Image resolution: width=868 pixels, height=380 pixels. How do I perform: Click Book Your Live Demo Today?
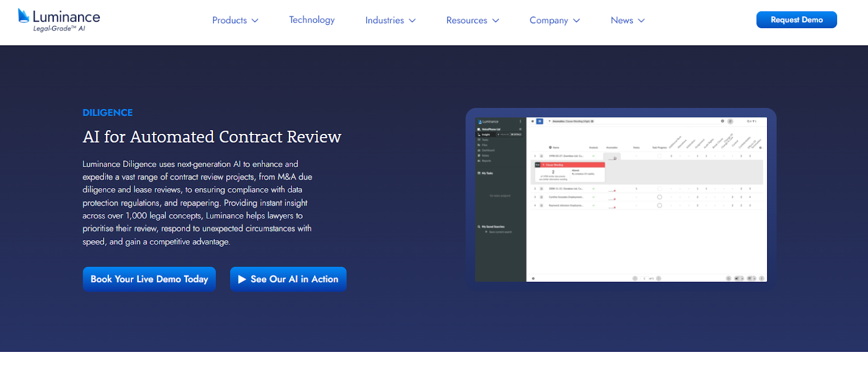[149, 279]
